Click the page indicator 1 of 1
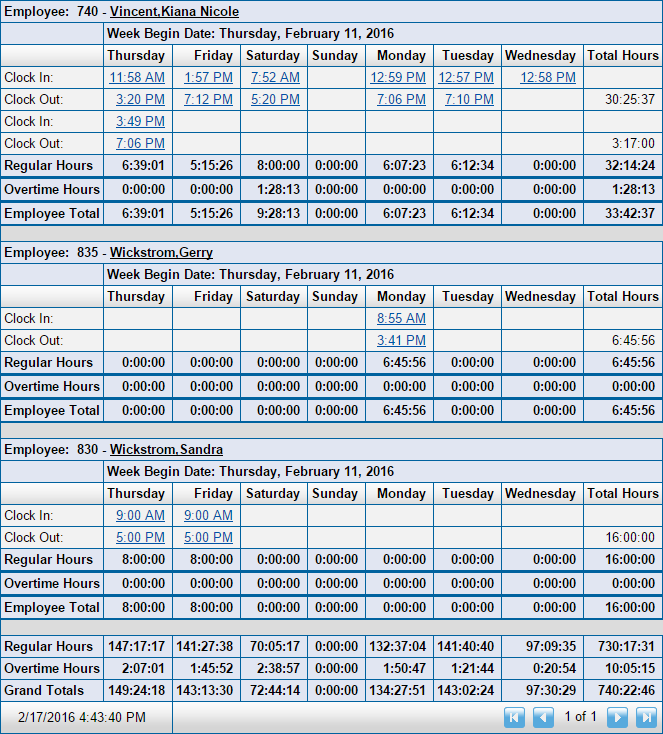Viewport: 663px width, 734px height. [580, 717]
